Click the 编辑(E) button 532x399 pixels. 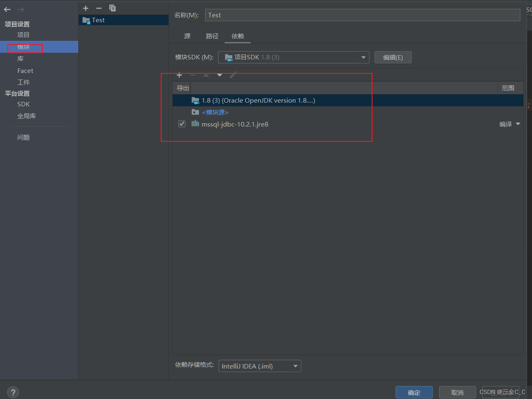(393, 57)
